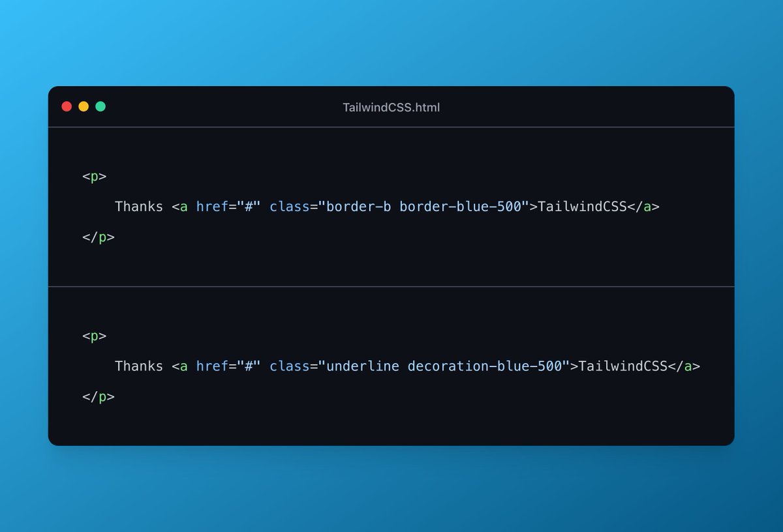Click the green maximize window dot
Viewport: 783px width, 532px height.
pyautogui.click(x=100, y=106)
